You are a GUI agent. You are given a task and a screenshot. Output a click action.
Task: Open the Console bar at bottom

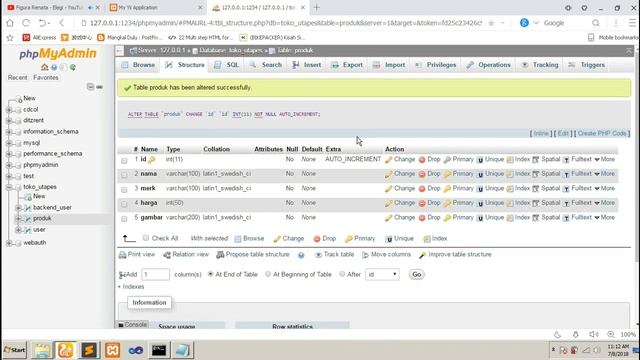[132, 324]
